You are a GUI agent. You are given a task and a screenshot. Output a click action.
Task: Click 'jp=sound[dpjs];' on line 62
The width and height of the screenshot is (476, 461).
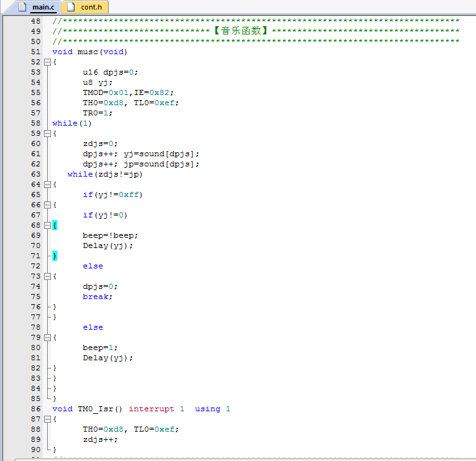point(161,164)
